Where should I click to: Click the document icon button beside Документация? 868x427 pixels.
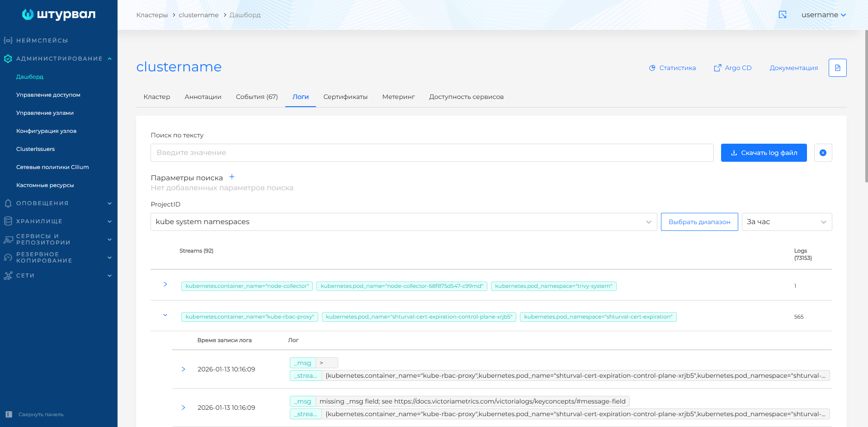837,68
